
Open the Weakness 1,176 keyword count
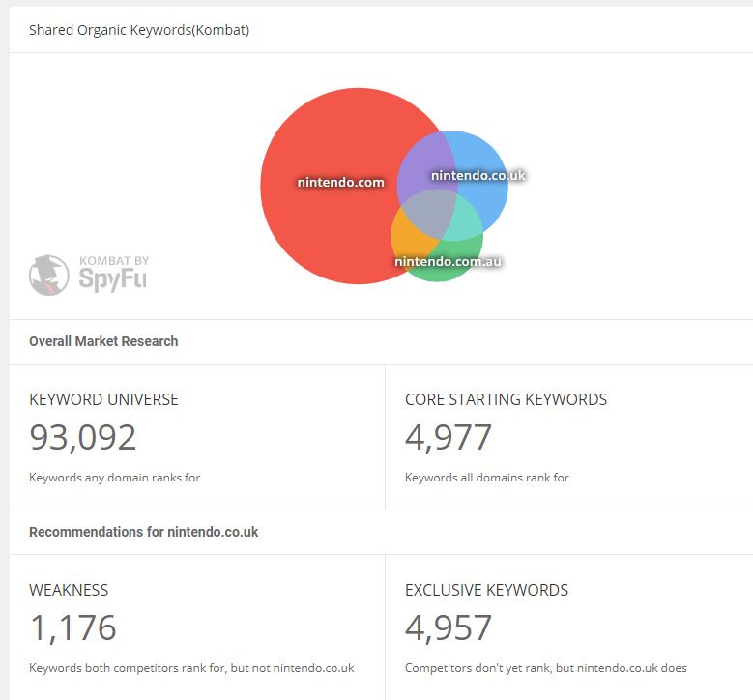(73, 628)
